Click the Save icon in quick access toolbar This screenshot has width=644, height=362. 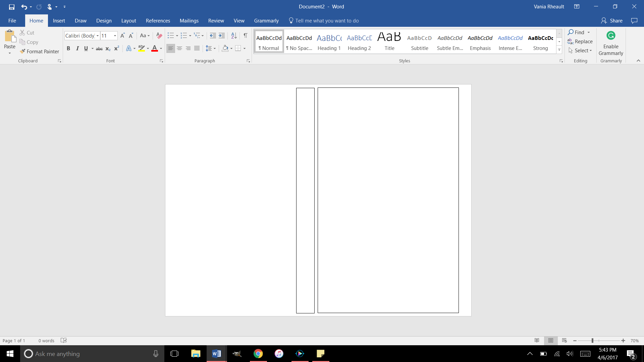coord(12,7)
